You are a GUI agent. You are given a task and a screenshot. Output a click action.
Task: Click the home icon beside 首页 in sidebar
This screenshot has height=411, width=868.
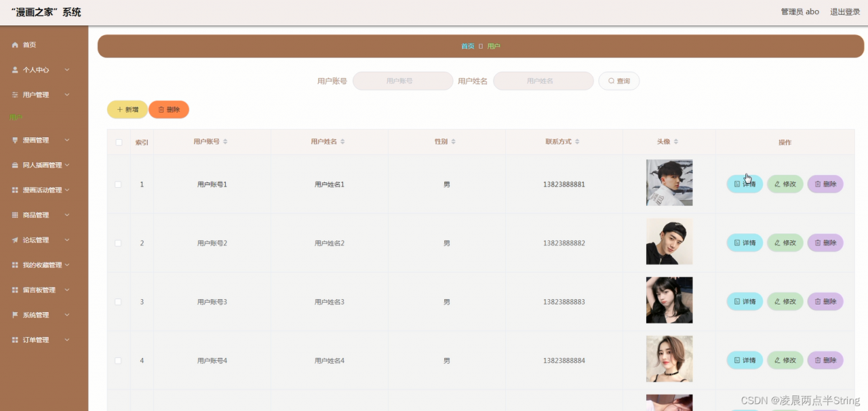tap(15, 45)
